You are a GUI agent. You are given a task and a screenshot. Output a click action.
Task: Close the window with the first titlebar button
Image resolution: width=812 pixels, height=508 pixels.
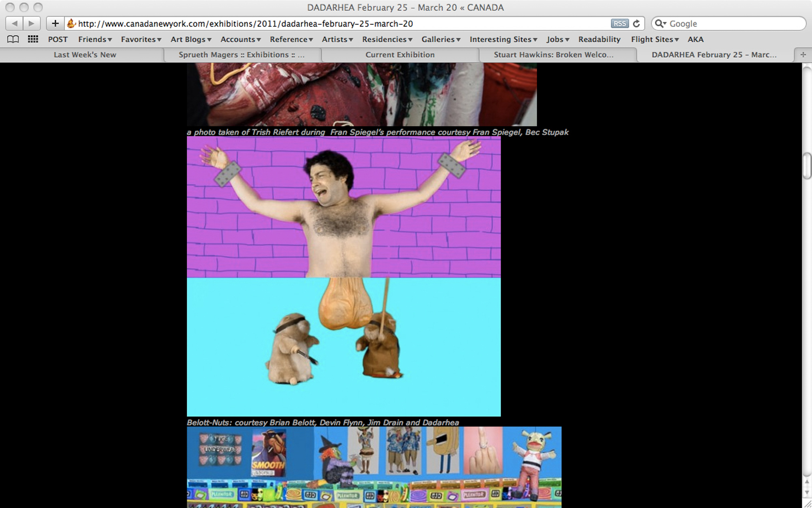tap(10, 7)
